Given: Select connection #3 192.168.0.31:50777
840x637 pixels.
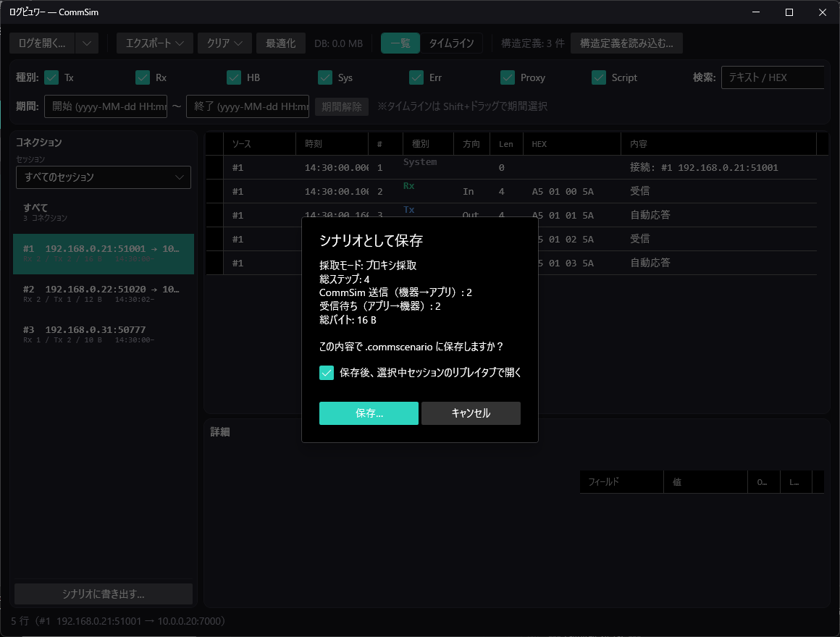Looking at the screenshot, I should pos(104,334).
